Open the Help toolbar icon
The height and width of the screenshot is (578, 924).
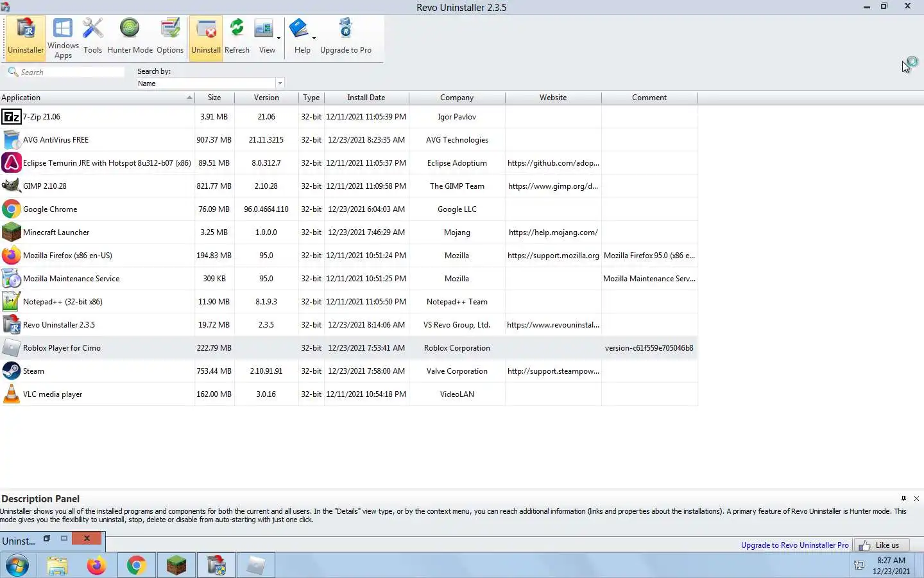[x=299, y=30]
